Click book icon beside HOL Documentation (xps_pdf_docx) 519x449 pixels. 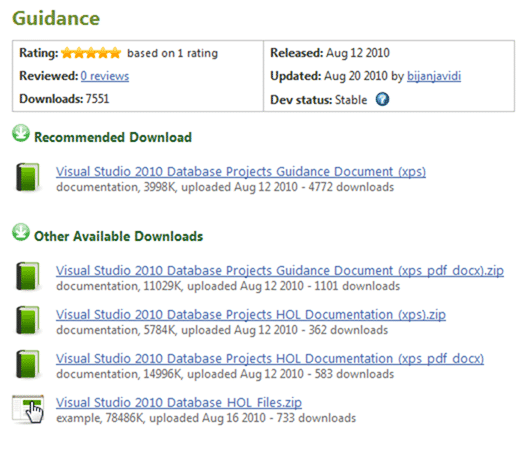pyautogui.click(x=28, y=364)
